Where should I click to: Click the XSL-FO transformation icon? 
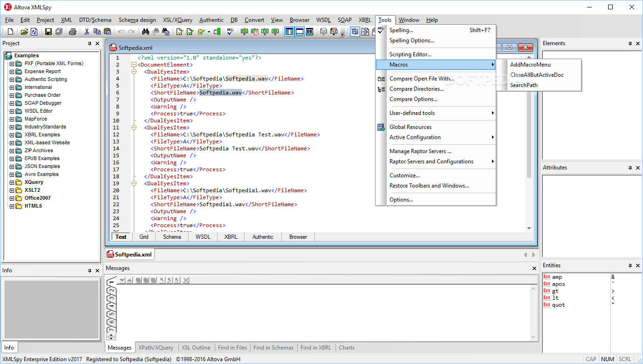pyautogui.click(x=265, y=32)
